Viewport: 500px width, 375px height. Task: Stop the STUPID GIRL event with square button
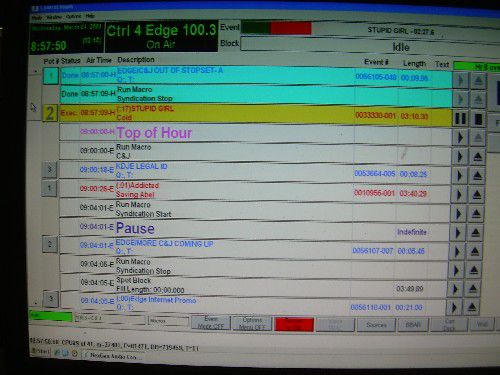tap(478, 119)
